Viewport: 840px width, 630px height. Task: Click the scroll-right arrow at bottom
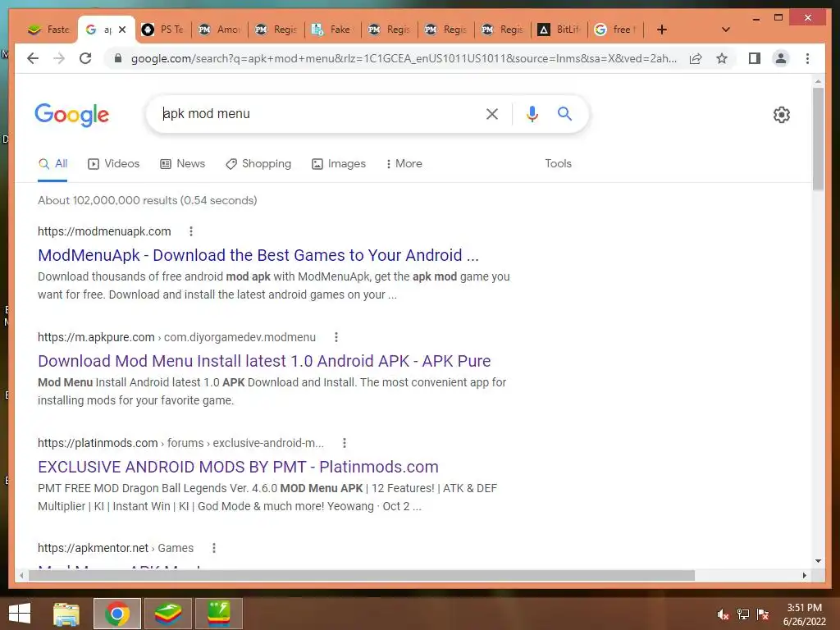tap(804, 575)
